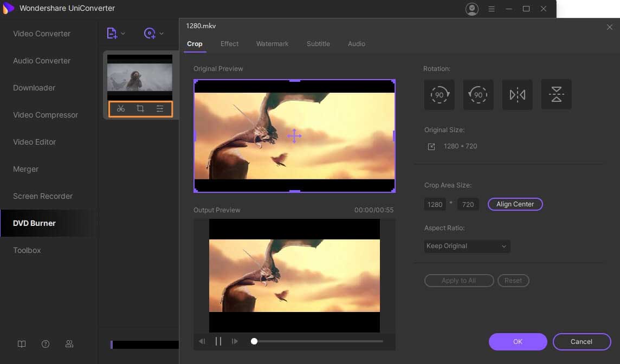Click the 1280.mkv file title
The height and width of the screenshot is (364, 620).
pyautogui.click(x=201, y=25)
